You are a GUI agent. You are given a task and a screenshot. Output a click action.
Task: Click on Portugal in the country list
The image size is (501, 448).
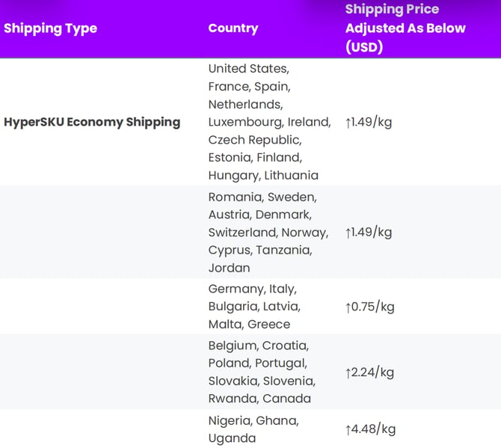281,363
